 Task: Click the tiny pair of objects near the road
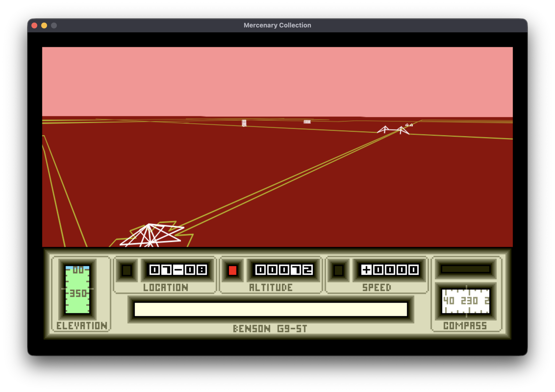(409, 125)
